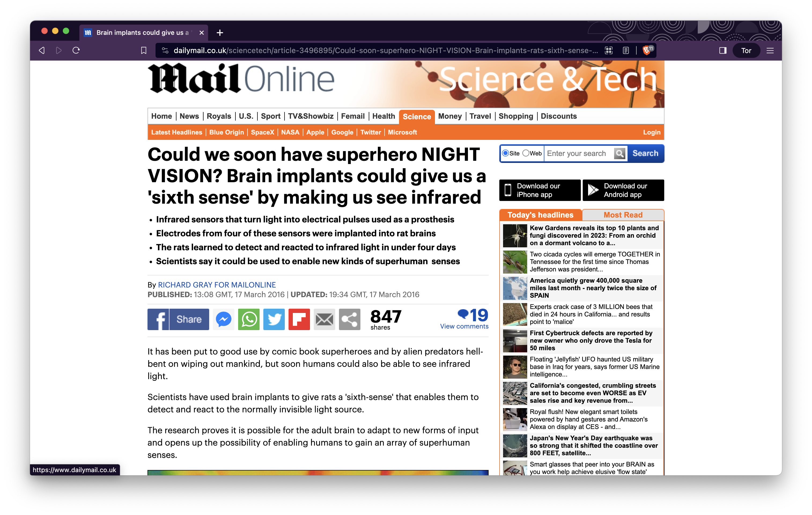Select the Site search radio button
This screenshot has width=812, height=515.
pyautogui.click(x=505, y=153)
